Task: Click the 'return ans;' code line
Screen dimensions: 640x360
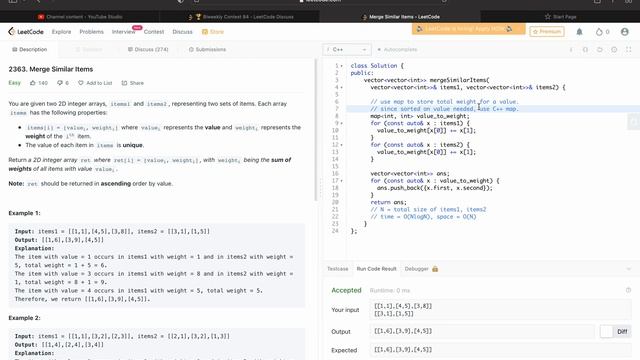Action: (388, 202)
